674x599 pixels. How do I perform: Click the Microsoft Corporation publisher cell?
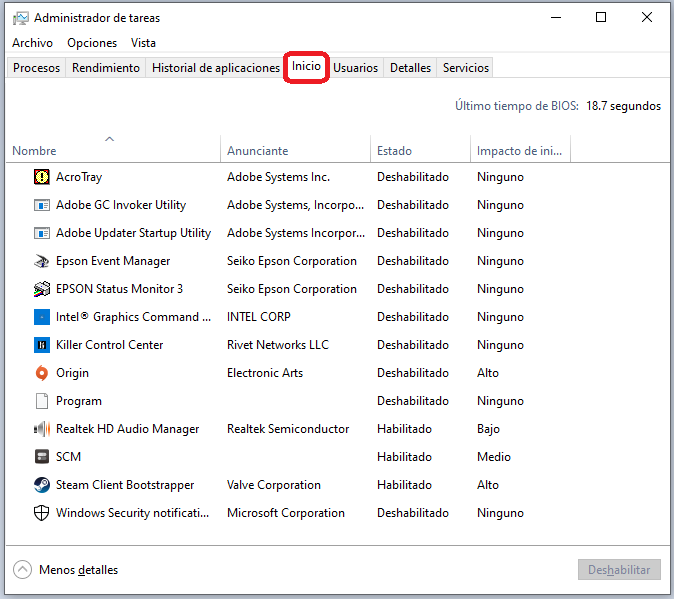click(286, 513)
